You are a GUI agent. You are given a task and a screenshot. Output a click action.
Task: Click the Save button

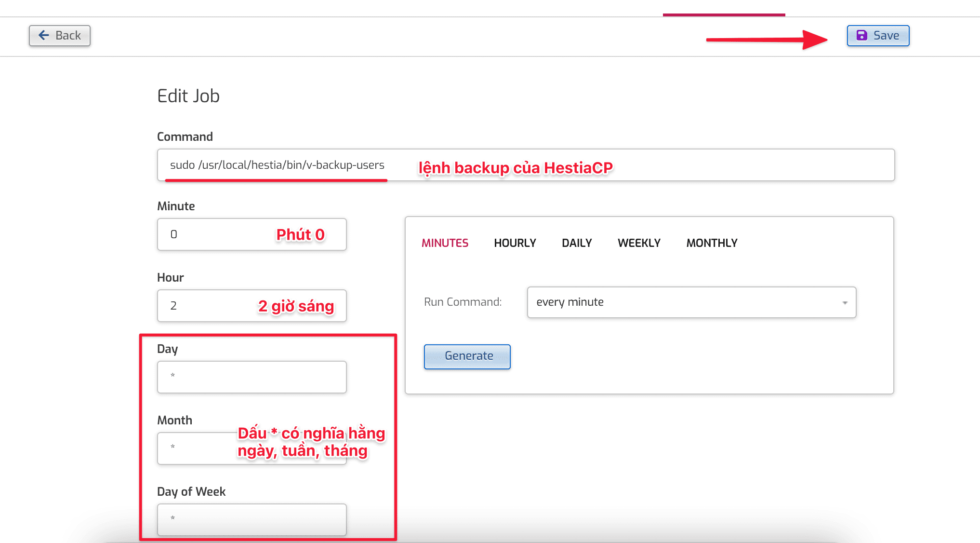(x=877, y=35)
